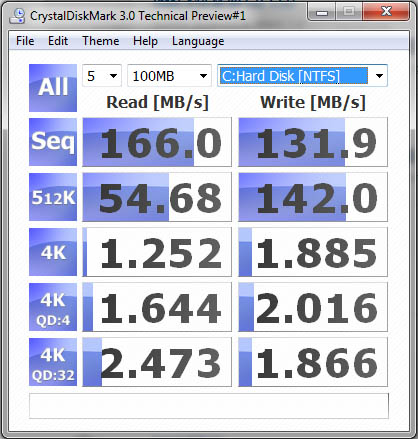418x439 pixels.
Task: Select the 4K QD:32 write value 1.866
Action: (x=313, y=362)
